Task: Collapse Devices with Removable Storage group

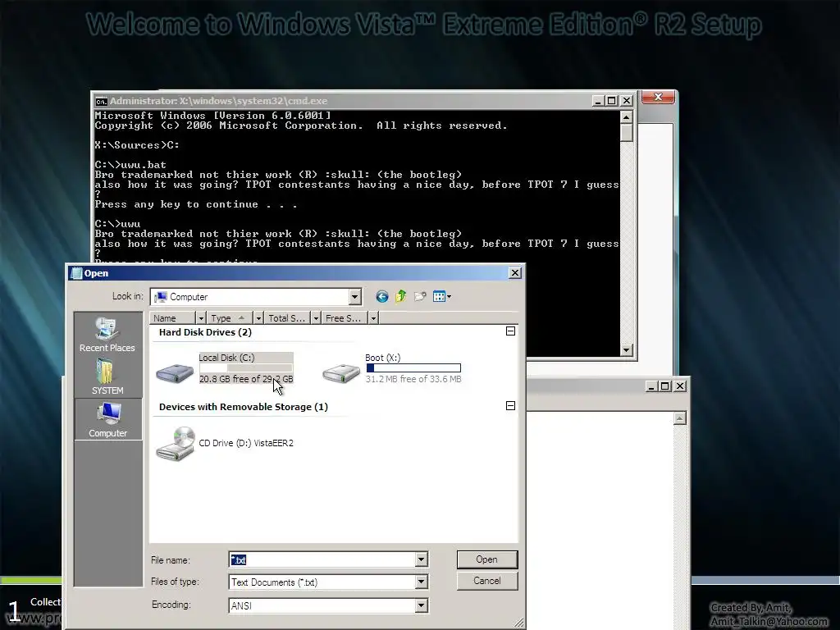Action: click(510, 405)
